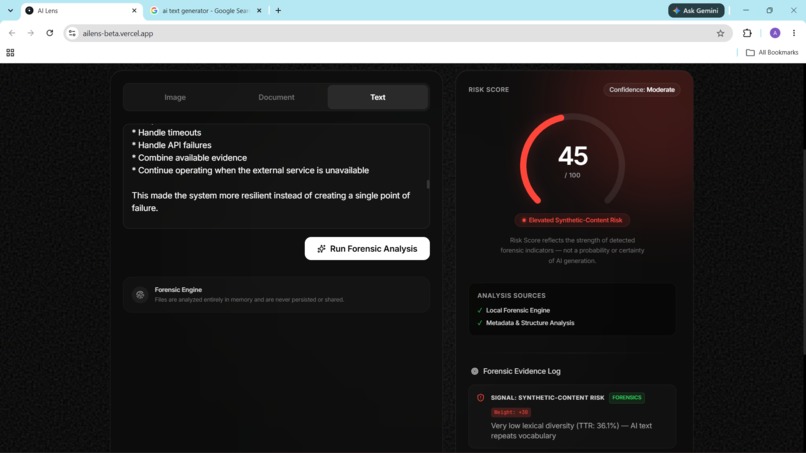Click the text area scrollbar thumb
Image resolution: width=806 pixels, height=453 pixels.
pyautogui.click(x=428, y=184)
